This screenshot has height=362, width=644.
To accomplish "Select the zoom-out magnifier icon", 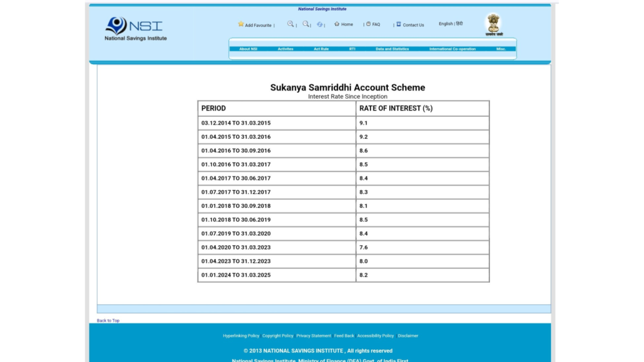I will coord(304,24).
